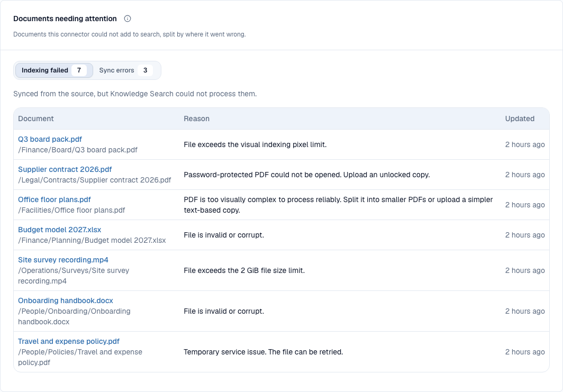Click the invalid or corrupt reason for Onboarding handbook

[x=224, y=311]
